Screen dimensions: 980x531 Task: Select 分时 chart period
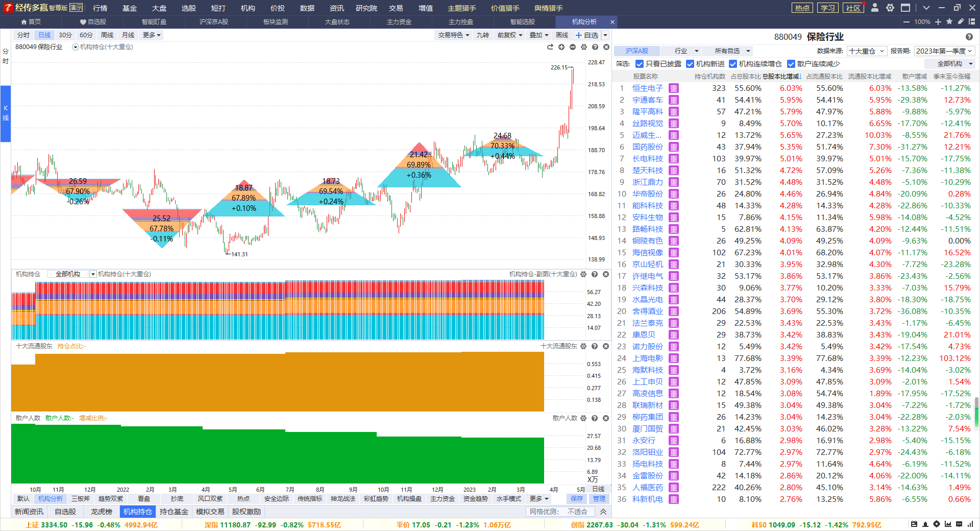click(23, 35)
